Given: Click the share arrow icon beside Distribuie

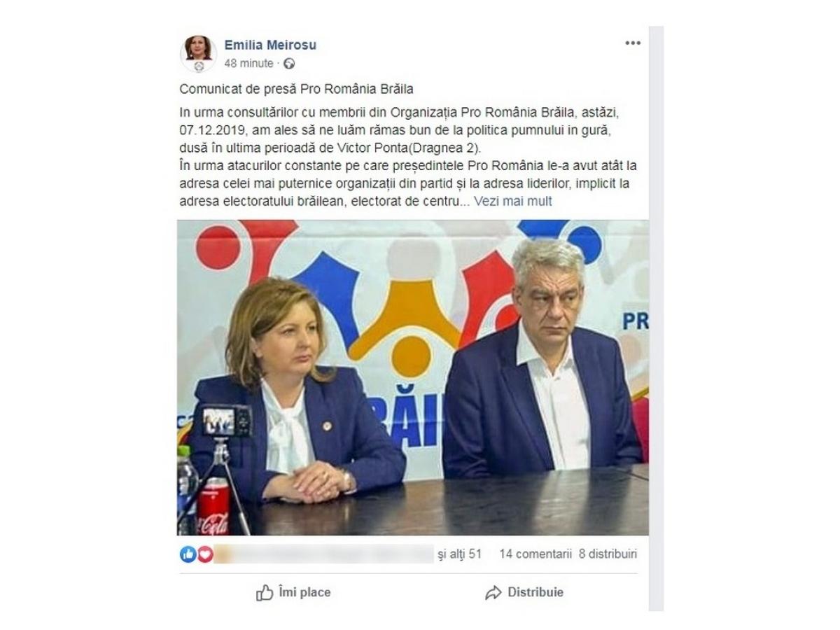Looking at the screenshot, I should click(x=493, y=593).
